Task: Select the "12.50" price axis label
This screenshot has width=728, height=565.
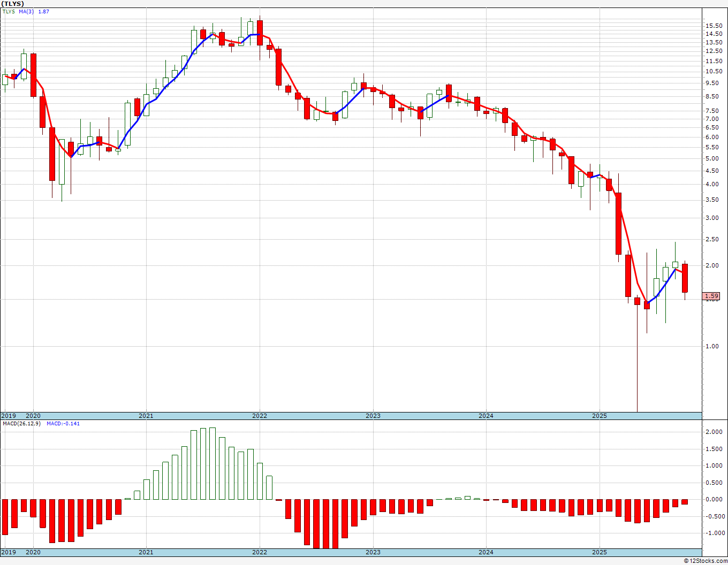Action: [713, 51]
